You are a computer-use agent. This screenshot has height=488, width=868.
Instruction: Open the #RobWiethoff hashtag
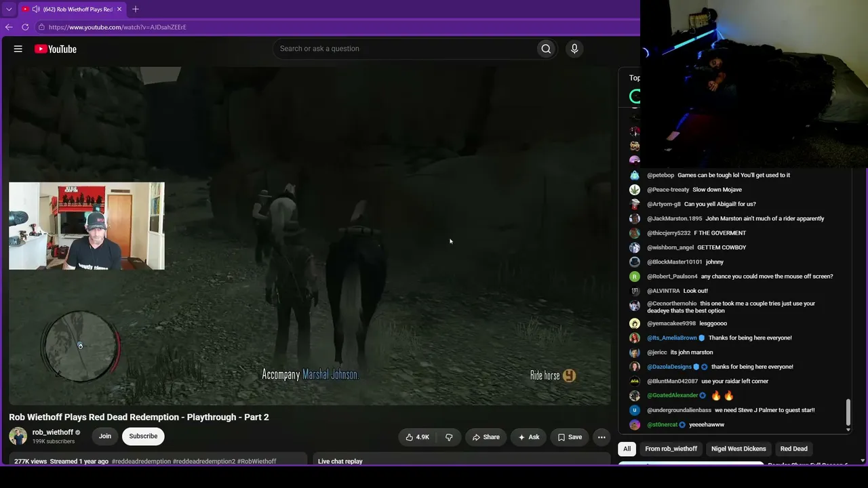pyautogui.click(x=257, y=462)
